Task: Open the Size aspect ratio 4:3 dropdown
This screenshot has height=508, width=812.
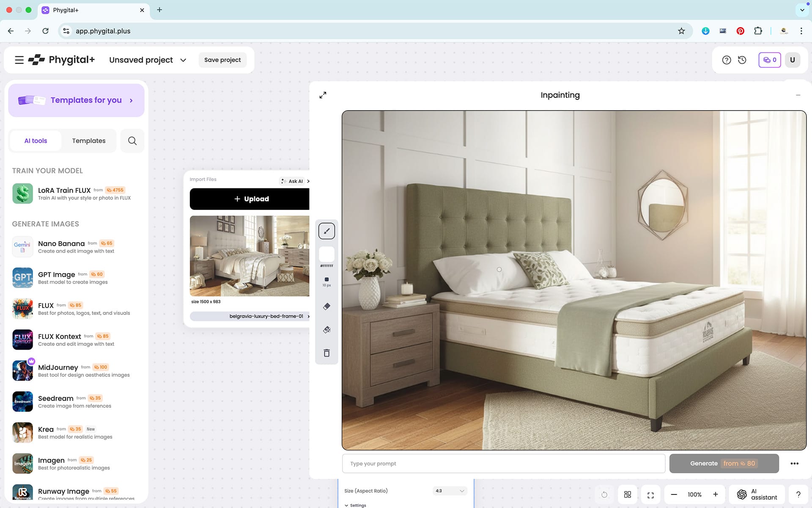Action: click(x=450, y=491)
